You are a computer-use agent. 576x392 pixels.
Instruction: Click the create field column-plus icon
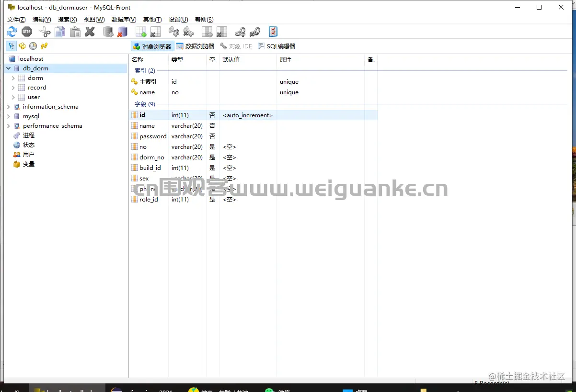pyautogui.click(x=207, y=32)
